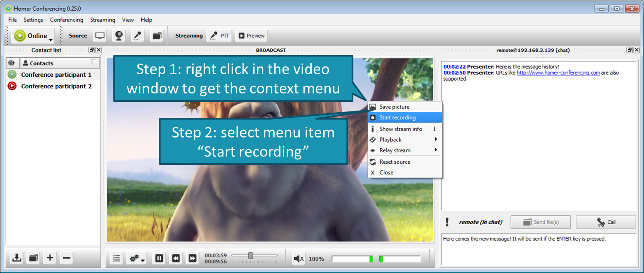
Task: Open the homer-conferencing.com link in chat
Action: 558,73
